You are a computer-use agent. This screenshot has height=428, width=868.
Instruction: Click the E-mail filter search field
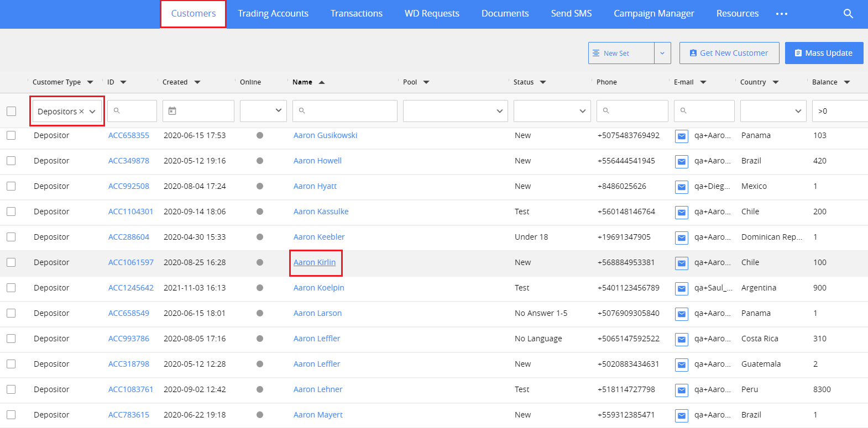(704, 111)
